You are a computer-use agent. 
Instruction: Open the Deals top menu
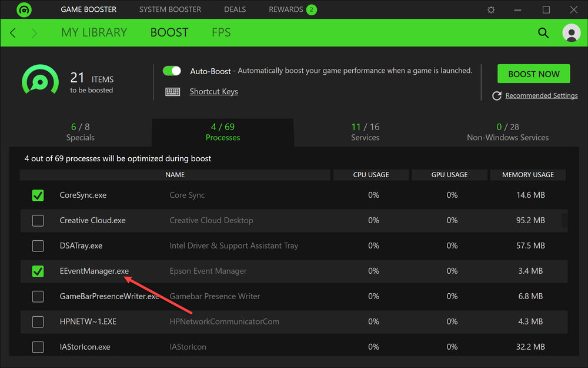235,9
